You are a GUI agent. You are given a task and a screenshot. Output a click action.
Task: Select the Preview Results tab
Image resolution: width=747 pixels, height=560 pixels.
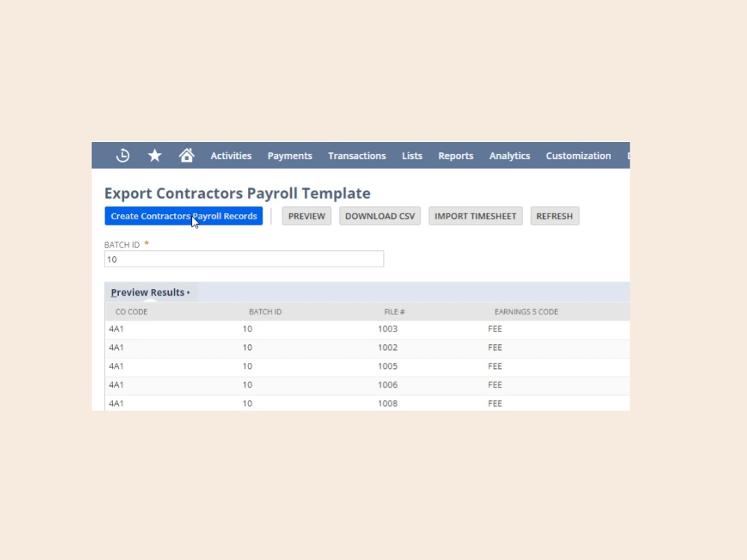151,293
